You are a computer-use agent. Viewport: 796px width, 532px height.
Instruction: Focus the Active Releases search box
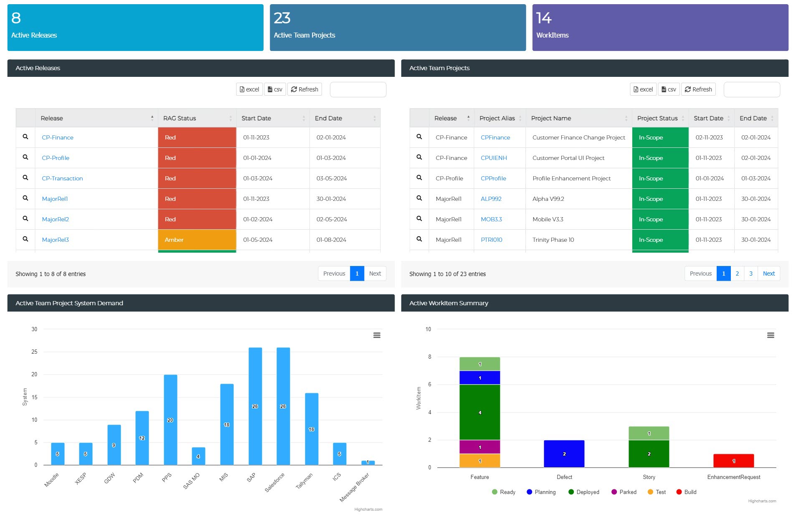click(x=358, y=89)
